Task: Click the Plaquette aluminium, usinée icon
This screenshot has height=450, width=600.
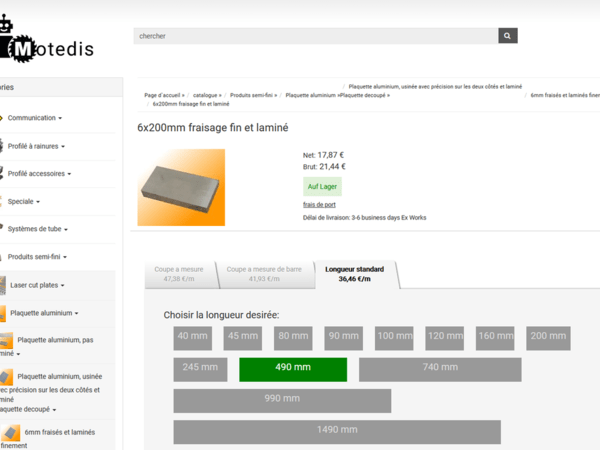Action: point(8,377)
